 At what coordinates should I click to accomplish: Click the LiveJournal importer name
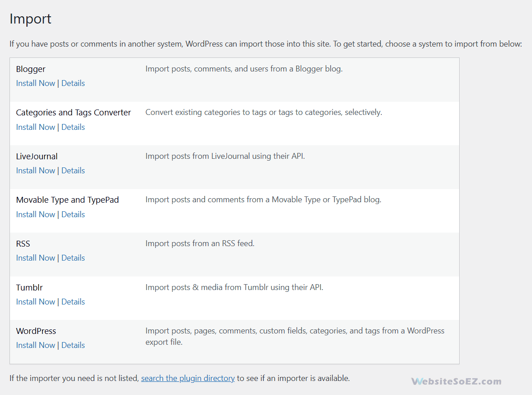[37, 156]
